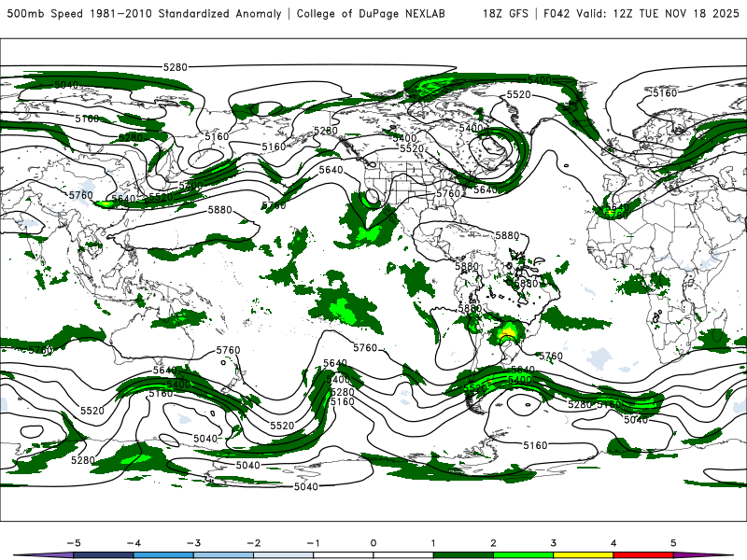Click the '5880' contour label over the western Pacific
Image resolution: width=747 pixels, height=560 pixels.
coord(219,209)
